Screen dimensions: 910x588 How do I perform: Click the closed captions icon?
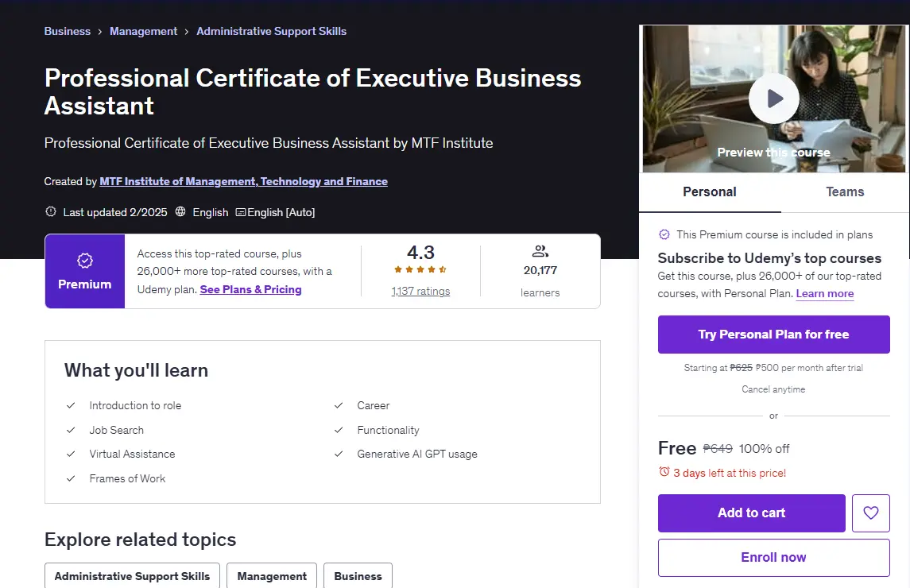(x=240, y=212)
